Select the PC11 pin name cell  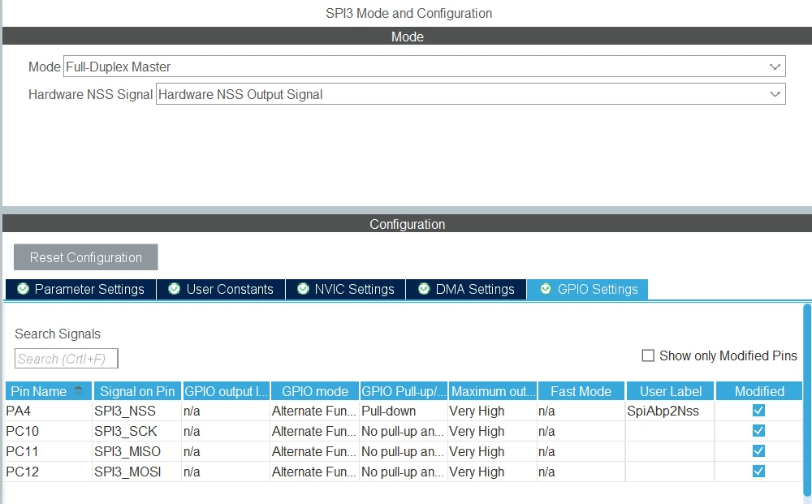[x=49, y=451]
